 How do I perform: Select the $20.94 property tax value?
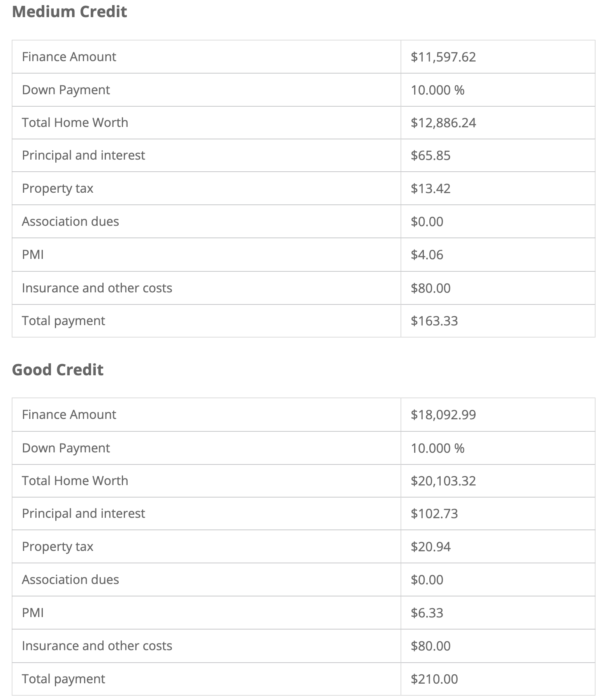(x=431, y=547)
